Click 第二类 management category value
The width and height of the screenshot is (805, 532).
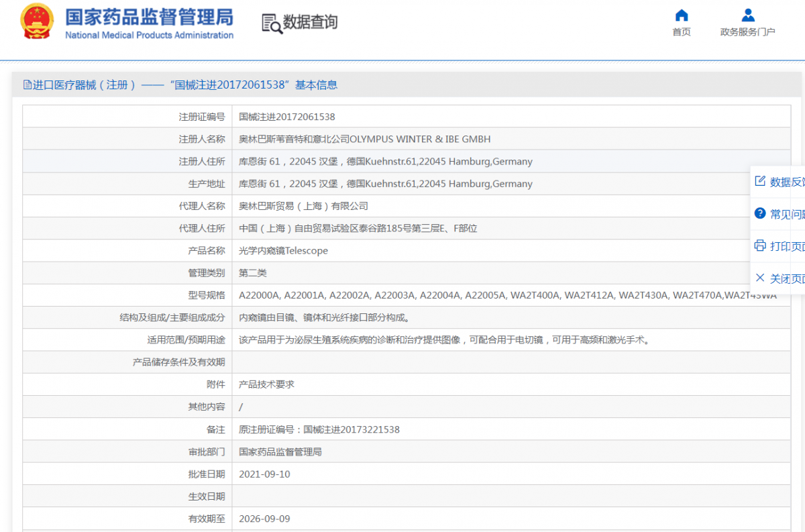click(252, 273)
